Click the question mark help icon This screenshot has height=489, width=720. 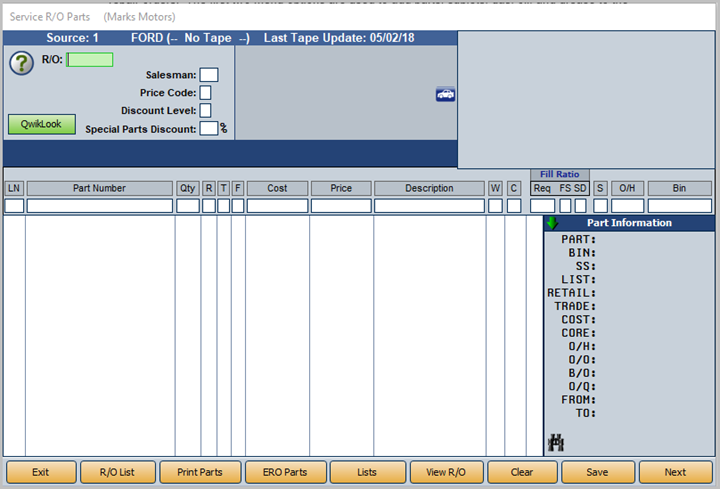coord(21,62)
